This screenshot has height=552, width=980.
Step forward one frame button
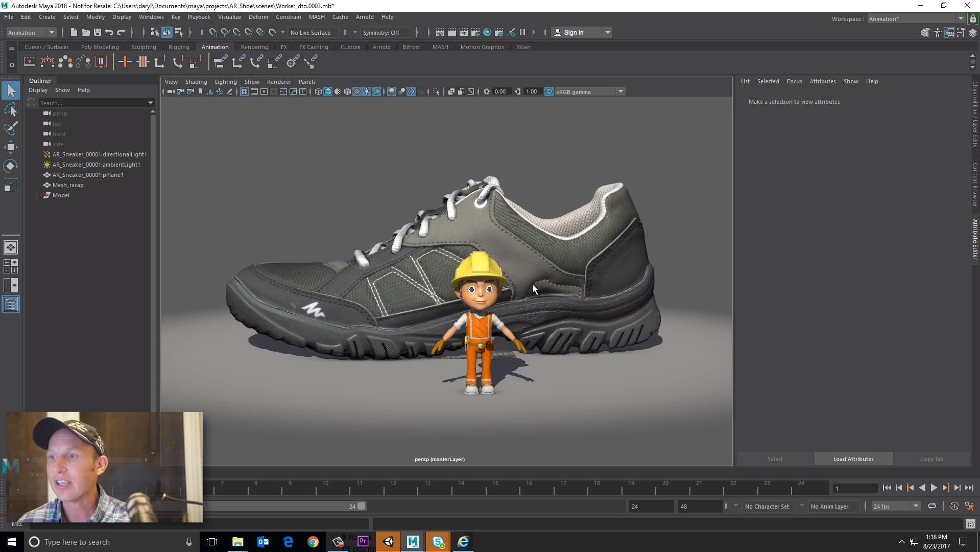958,488
